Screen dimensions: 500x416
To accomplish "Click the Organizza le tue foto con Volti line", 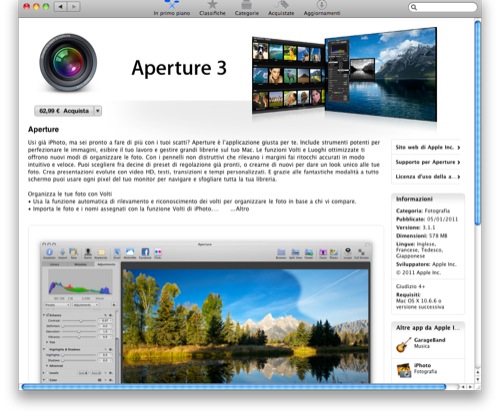I will [70, 194].
